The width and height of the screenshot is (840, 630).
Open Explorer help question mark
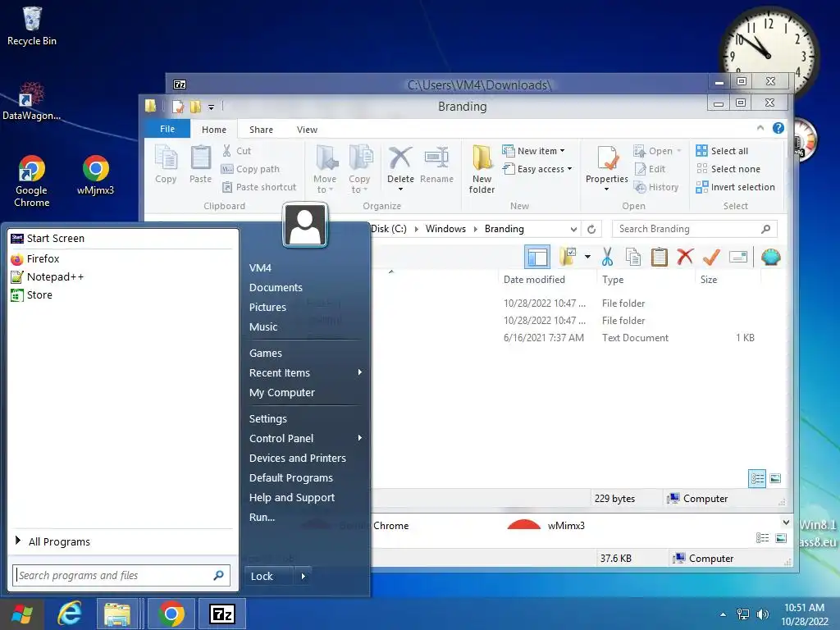(x=778, y=128)
